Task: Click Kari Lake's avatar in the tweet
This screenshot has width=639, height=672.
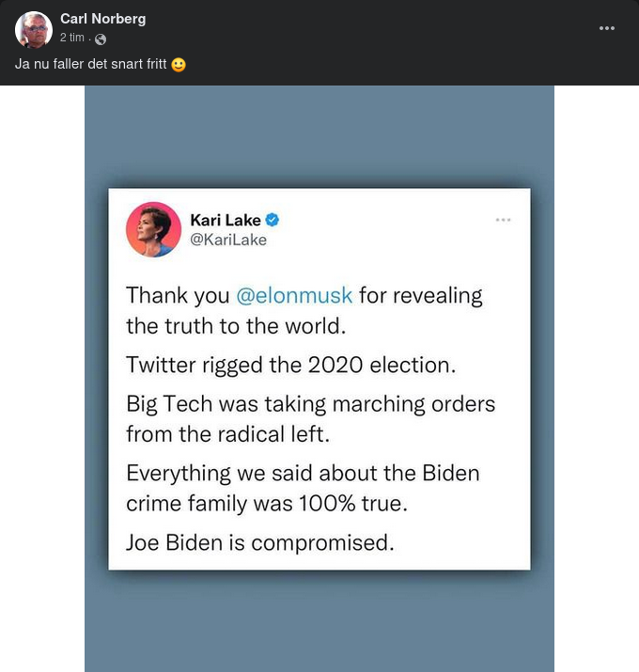Action: (x=153, y=229)
